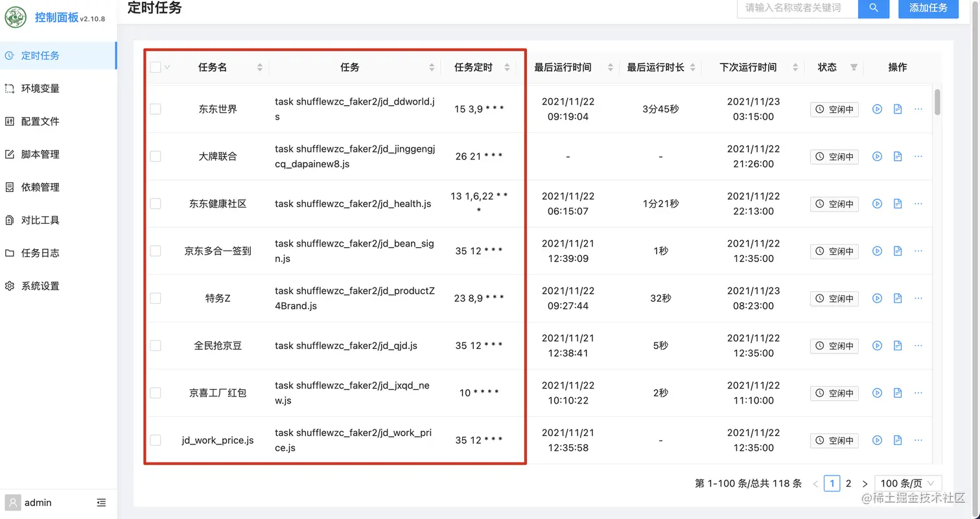Viewport: 980px width, 519px height.
Task: Run the 东东健康社区 task
Action: coord(877,204)
